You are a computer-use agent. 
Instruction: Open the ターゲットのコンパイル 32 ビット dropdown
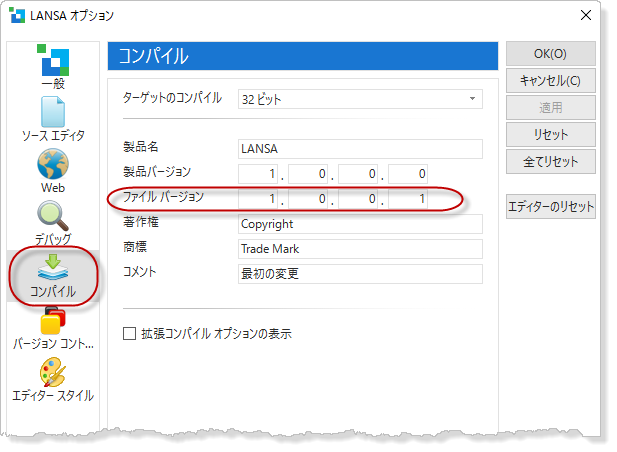(360, 99)
